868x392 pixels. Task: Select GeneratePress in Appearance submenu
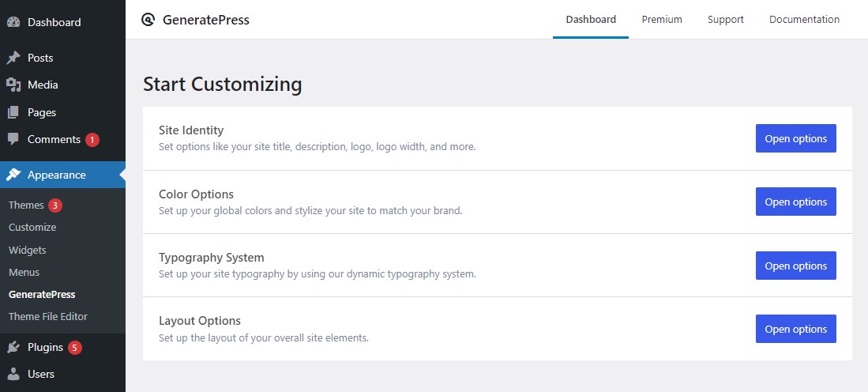pyautogui.click(x=42, y=295)
